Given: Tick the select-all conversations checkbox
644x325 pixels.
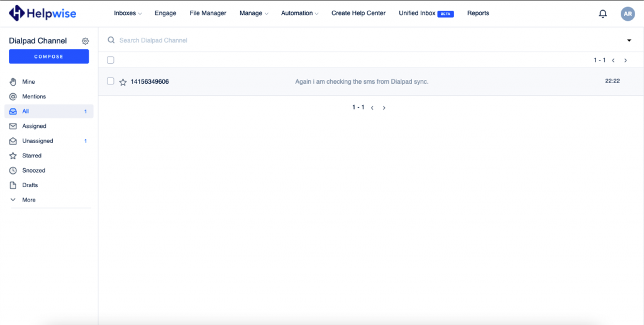Looking at the screenshot, I should click(111, 60).
